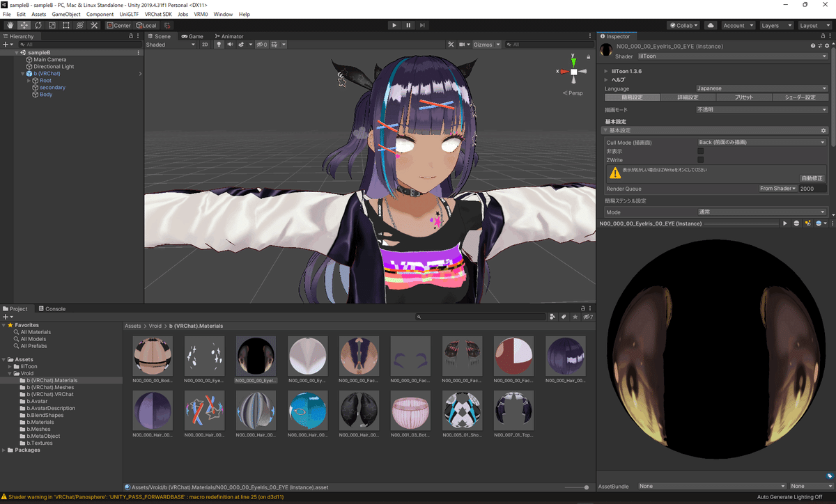
Task: Toggle hidden objects visibility counter
Action: click(261, 45)
